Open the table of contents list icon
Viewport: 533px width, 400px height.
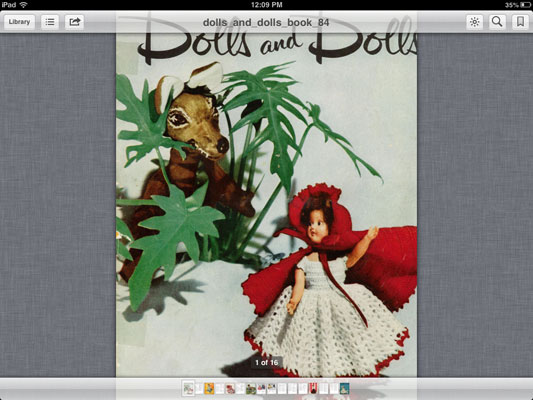point(50,22)
